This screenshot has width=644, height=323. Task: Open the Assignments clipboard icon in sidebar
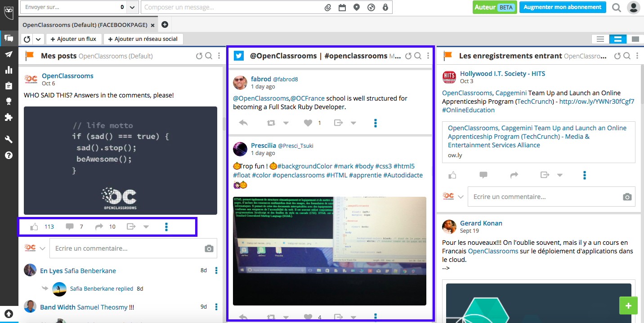pyautogui.click(x=9, y=85)
